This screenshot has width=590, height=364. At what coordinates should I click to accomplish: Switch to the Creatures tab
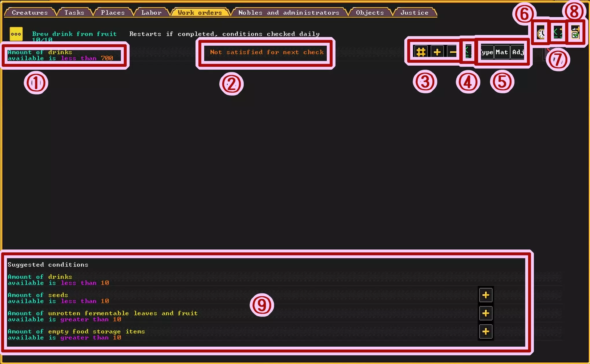(x=30, y=13)
